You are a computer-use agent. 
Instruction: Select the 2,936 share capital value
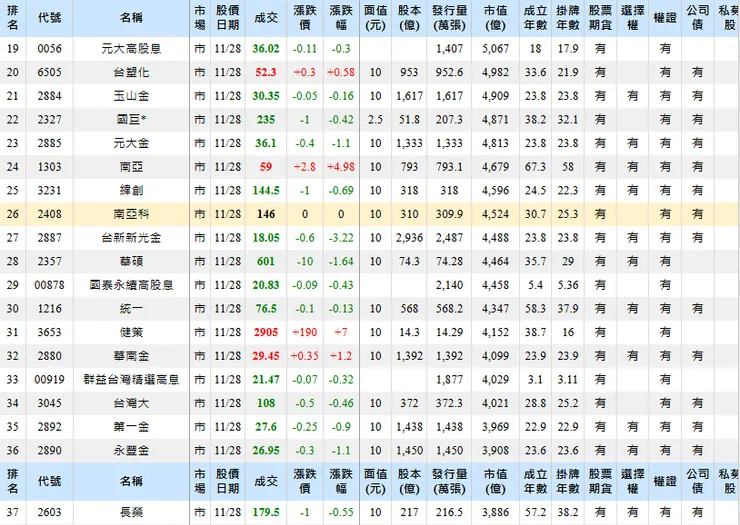point(409,237)
